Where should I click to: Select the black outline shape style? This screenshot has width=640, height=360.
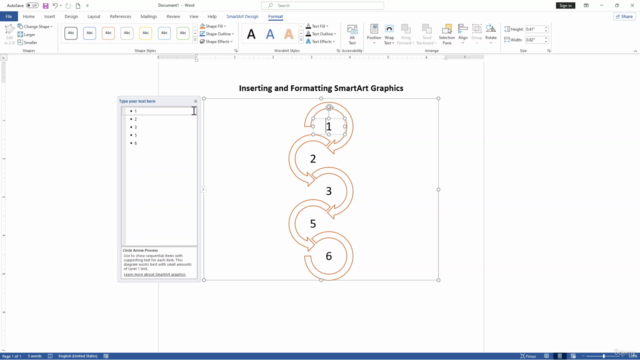click(x=71, y=33)
